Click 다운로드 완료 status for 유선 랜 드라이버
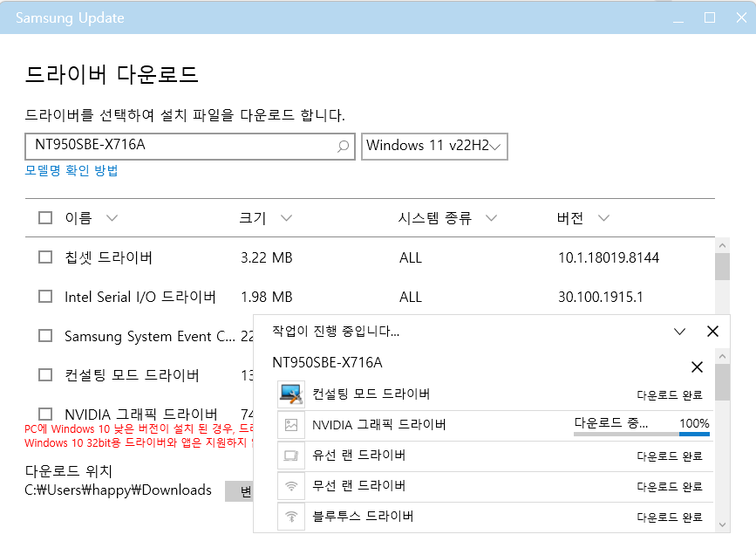Image resolution: width=756 pixels, height=555 pixels. point(670,456)
